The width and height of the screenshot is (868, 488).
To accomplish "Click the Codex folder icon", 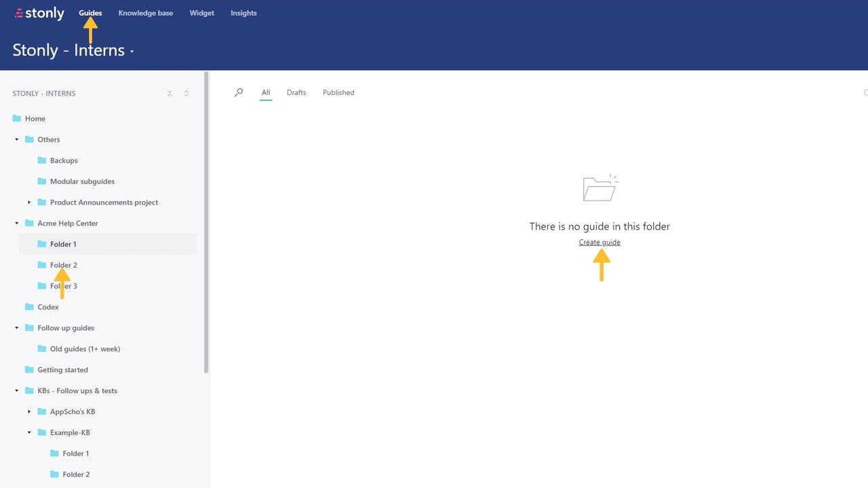I will coord(29,307).
